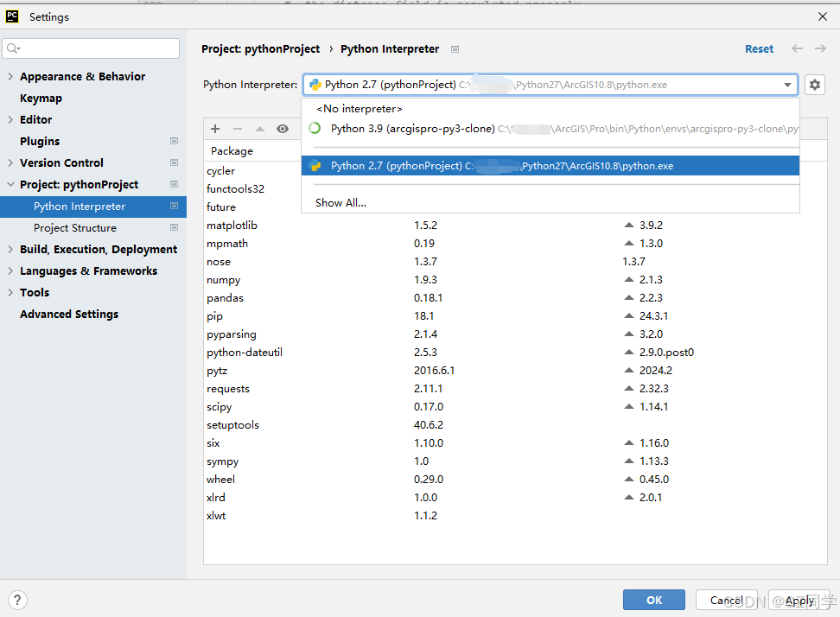Select the sympy package row

tap(515, 461)
